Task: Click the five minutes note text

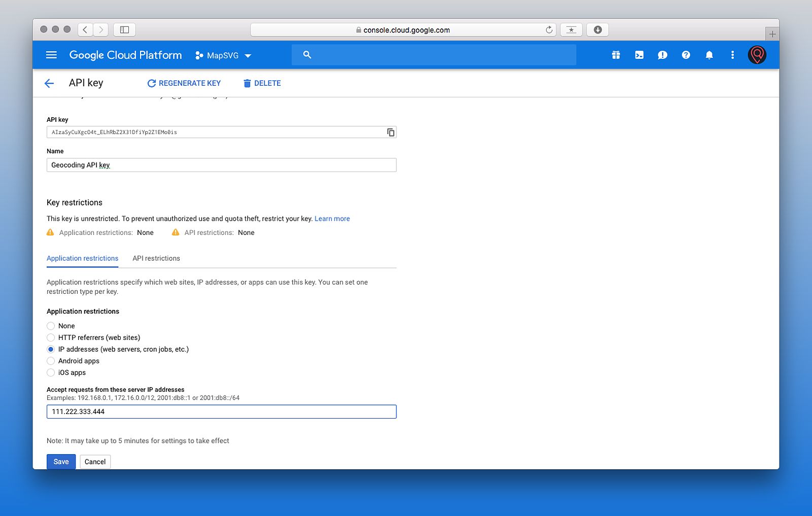Action: click(138, 441)
